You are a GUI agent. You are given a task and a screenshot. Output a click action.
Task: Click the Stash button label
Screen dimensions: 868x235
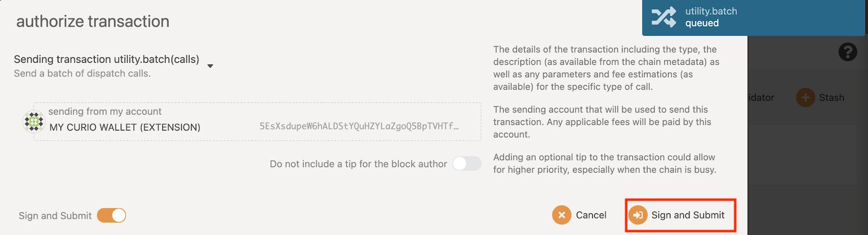pyautogui.click(x=832, y=97)
